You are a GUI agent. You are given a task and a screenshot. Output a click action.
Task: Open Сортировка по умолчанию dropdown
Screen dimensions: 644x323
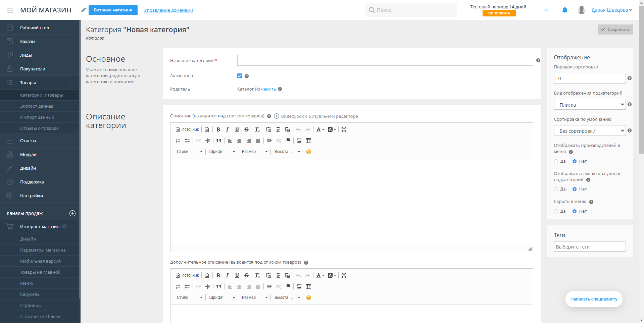click(x=590, y=131)
